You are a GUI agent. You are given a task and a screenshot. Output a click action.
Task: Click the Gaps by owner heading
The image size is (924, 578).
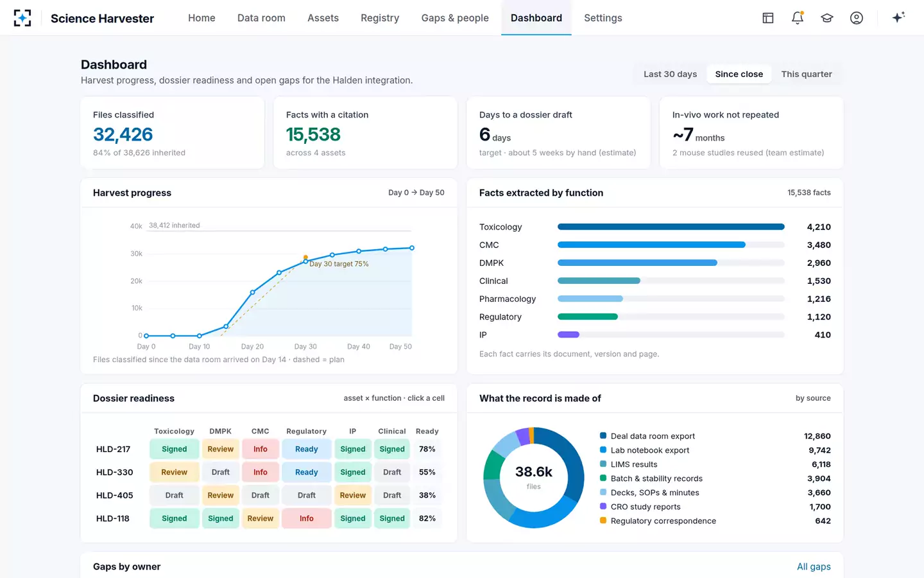(127, 566)
